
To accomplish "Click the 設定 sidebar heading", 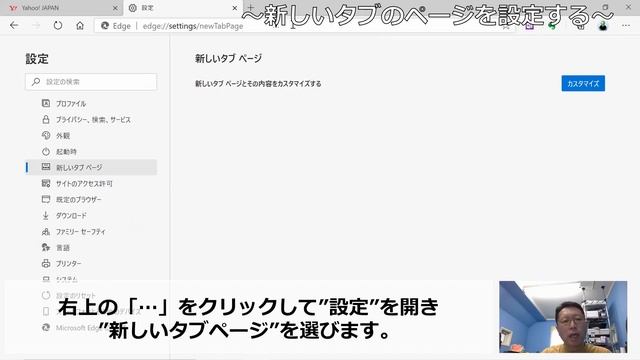I will 37,59.
